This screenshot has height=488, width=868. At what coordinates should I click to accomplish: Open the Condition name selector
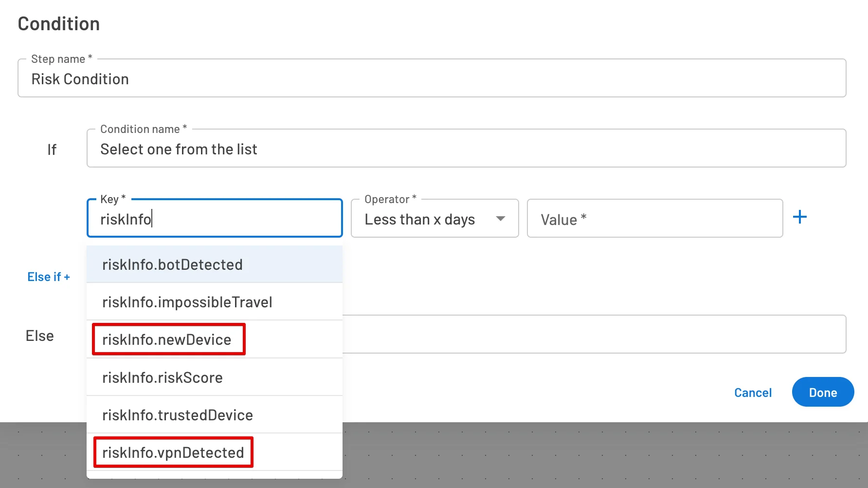pyautogui.click(x=466, y=148)
